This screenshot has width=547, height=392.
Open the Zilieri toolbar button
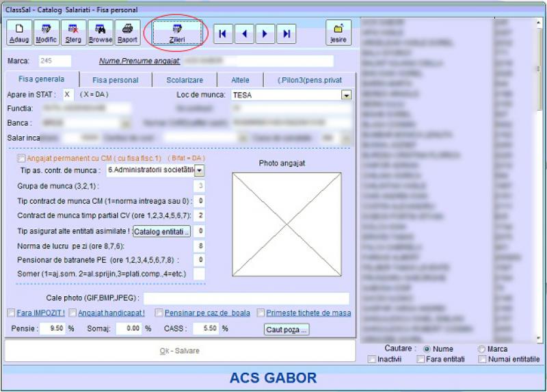[x=177, y=32]
